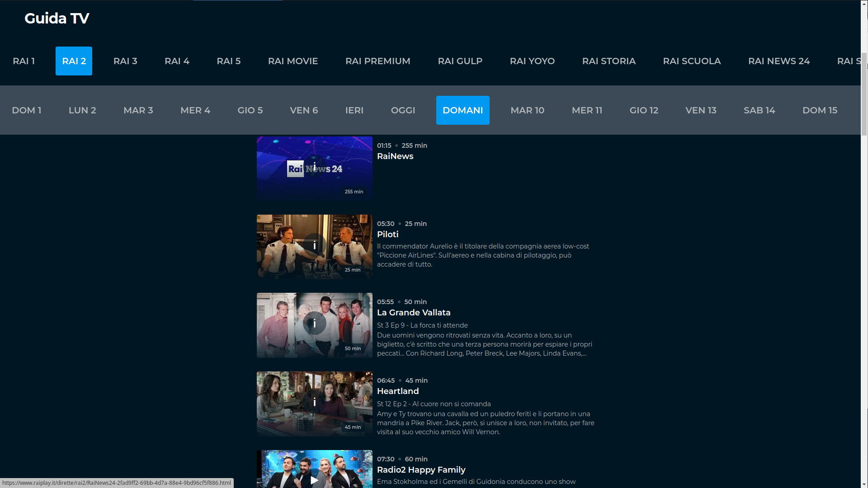Open RAI MOVIE channel guide

pos(293,61)
